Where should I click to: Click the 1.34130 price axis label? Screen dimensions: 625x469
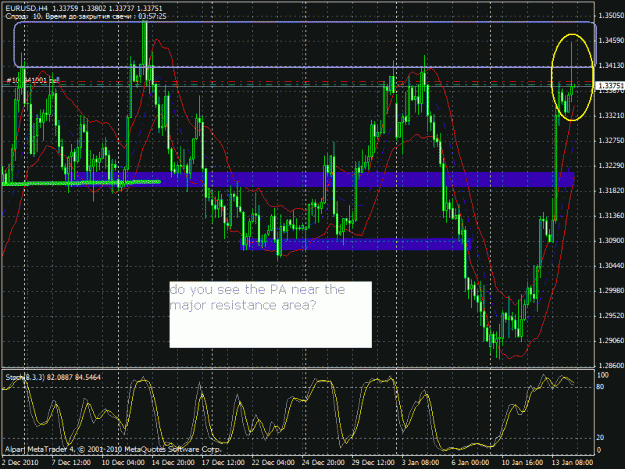[611, 65]
